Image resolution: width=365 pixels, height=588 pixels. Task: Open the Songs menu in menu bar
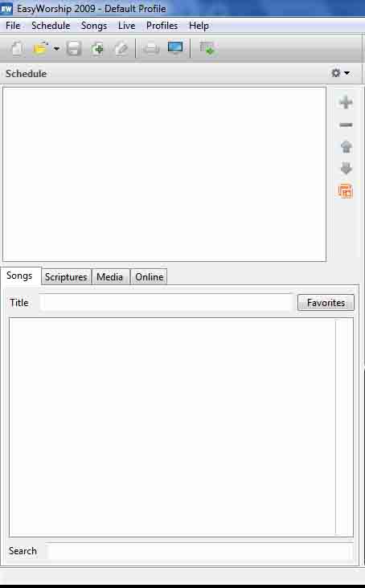coord(94,26)
